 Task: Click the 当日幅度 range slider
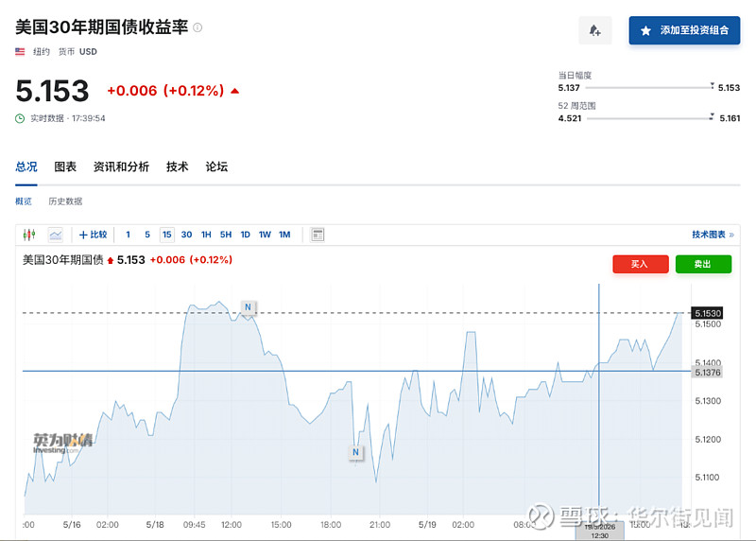(649, 87)
